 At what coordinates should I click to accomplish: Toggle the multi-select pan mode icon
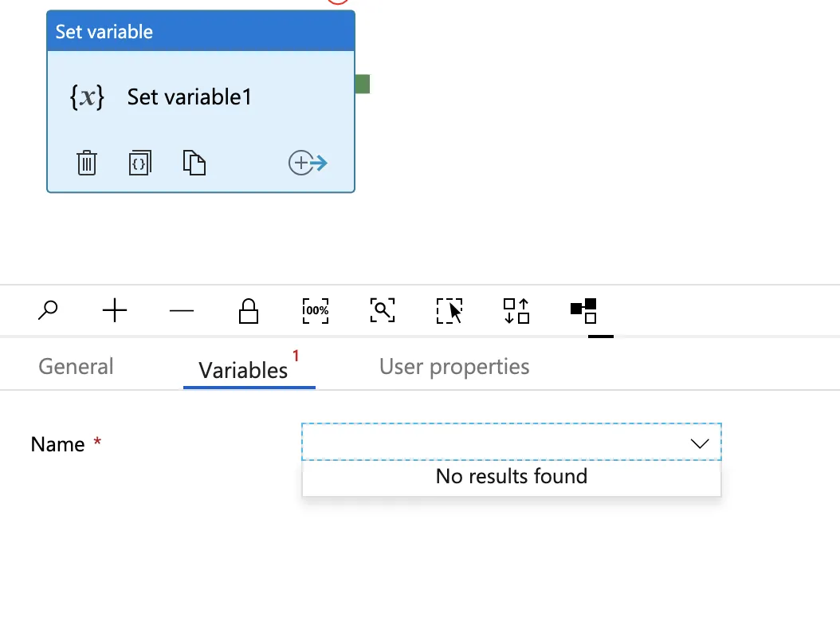pyautogui.click(x=449, y=310)
